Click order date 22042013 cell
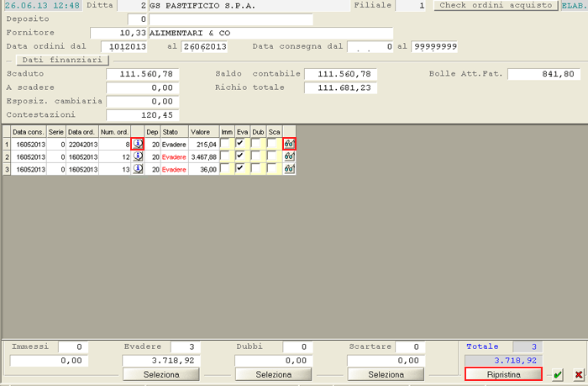 (x=82, y=145)
